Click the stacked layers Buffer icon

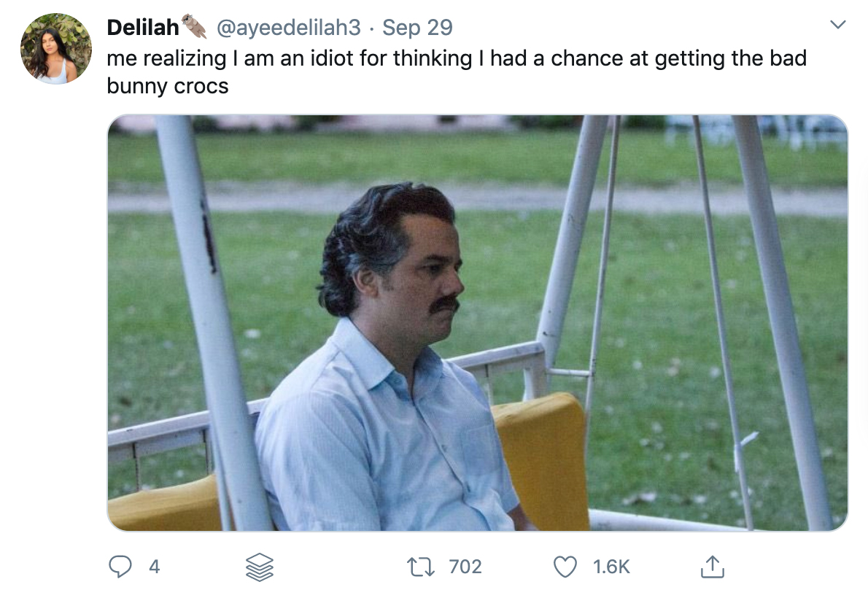tap(259, 567)
